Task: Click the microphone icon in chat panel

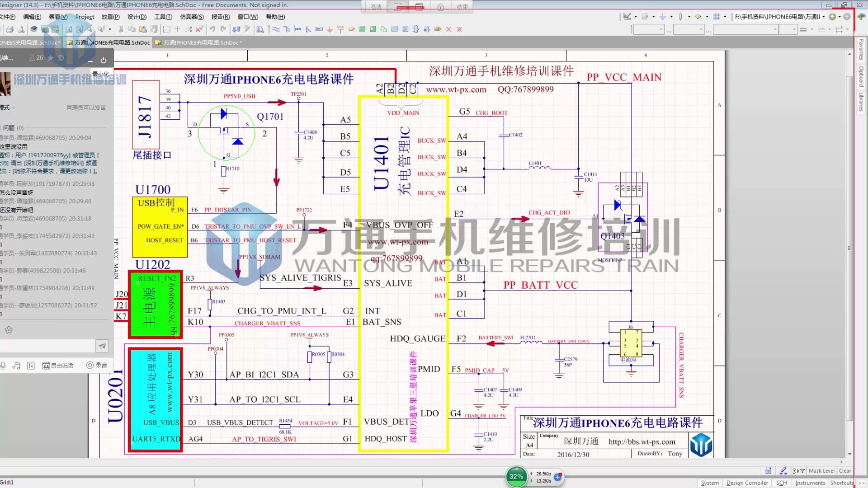Action: tap(3, 365)
